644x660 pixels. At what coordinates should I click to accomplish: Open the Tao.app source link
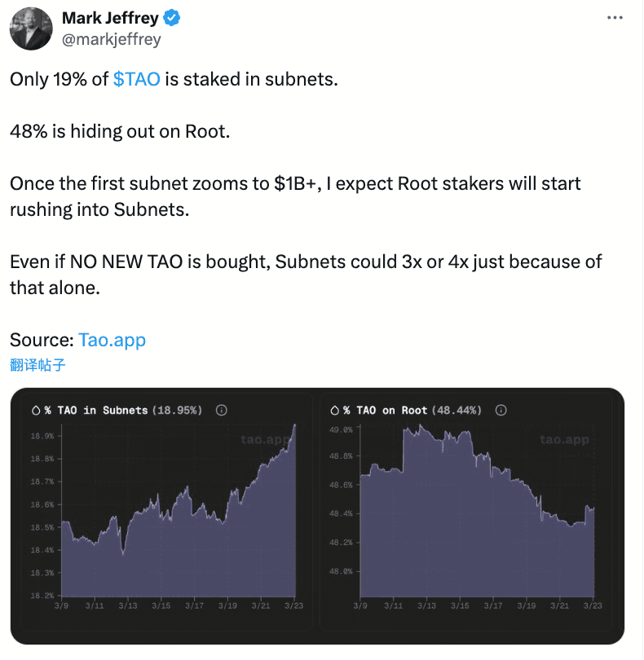[x=112, y=340]
